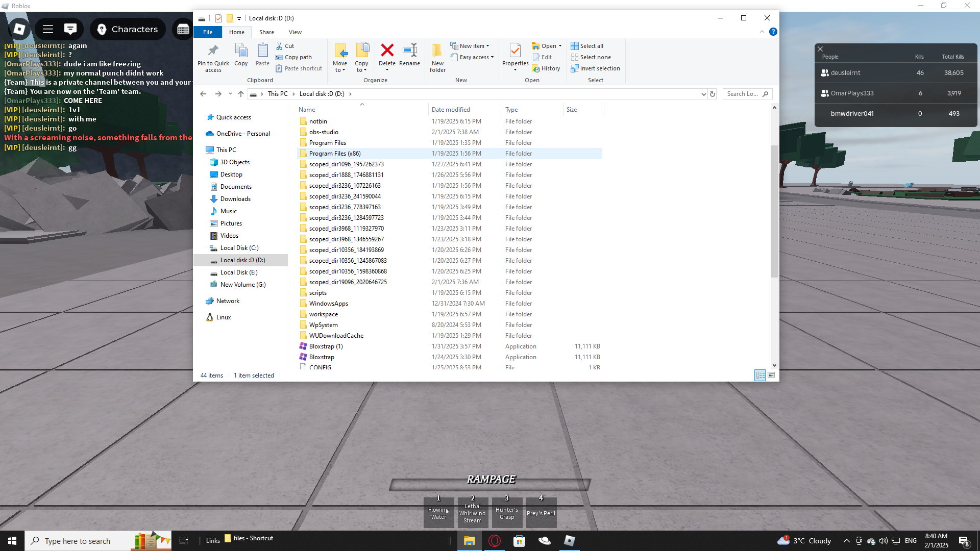Expand the address bar history dropdown
The image size is (980, 551).
(x=703, y=94)
